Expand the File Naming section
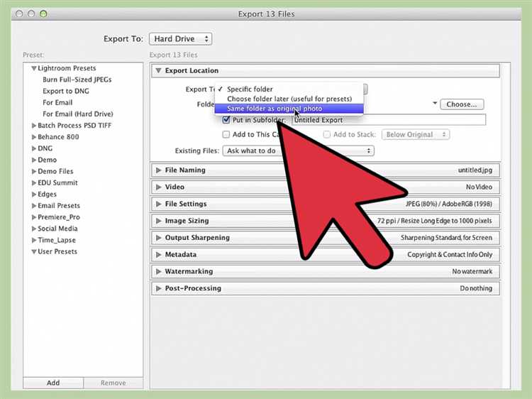Screen dimensions: 532x399 (158, 170)
